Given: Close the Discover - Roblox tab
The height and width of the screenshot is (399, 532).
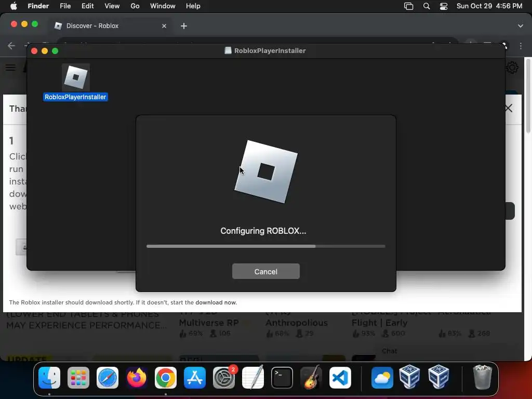Looking at the screenshot, I should pyautogui.click(x=164, y=26).
